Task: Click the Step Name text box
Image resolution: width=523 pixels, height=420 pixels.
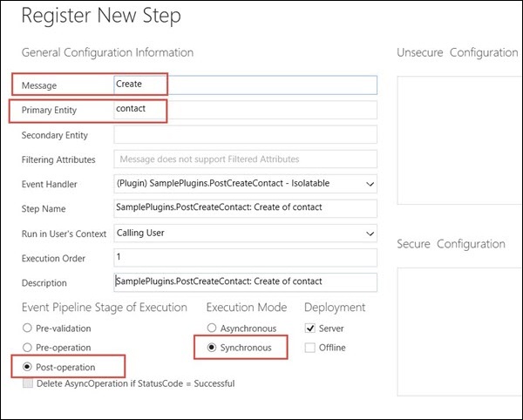Action: point(245,208)
